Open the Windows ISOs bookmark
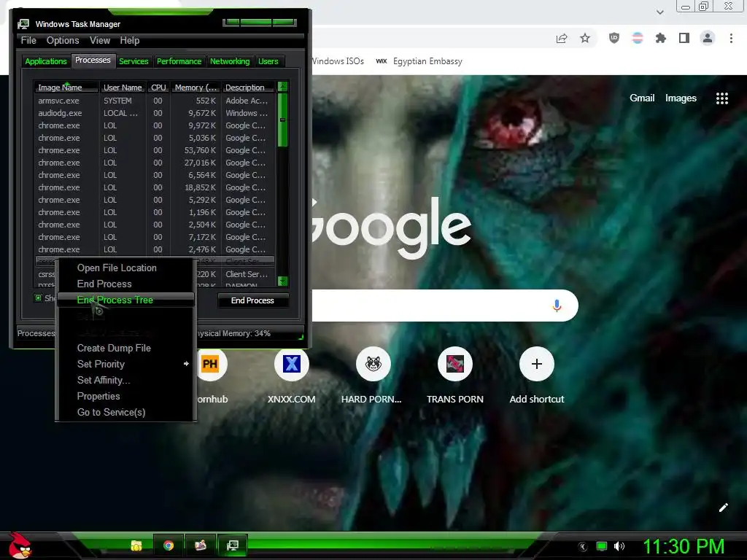The height and width of the screenshot is (560, 747). (x=338, y=61)
